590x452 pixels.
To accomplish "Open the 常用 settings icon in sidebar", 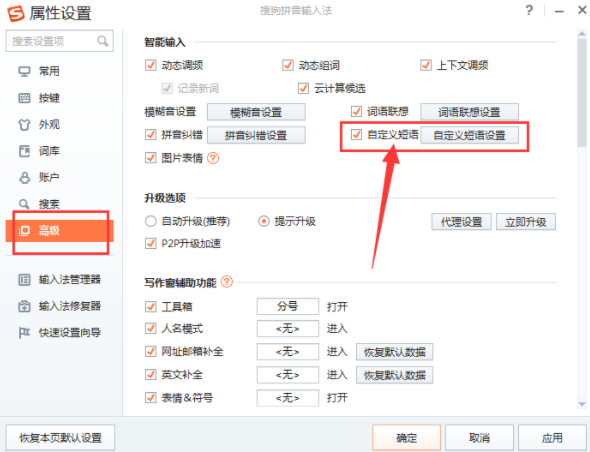I will click(24, 72).
